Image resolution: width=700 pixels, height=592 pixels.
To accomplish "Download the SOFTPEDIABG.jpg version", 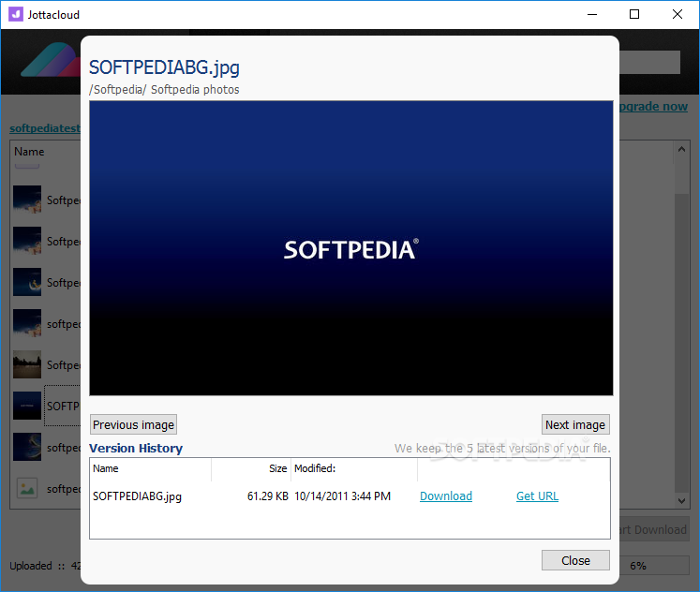I will (x=445, y=496).
